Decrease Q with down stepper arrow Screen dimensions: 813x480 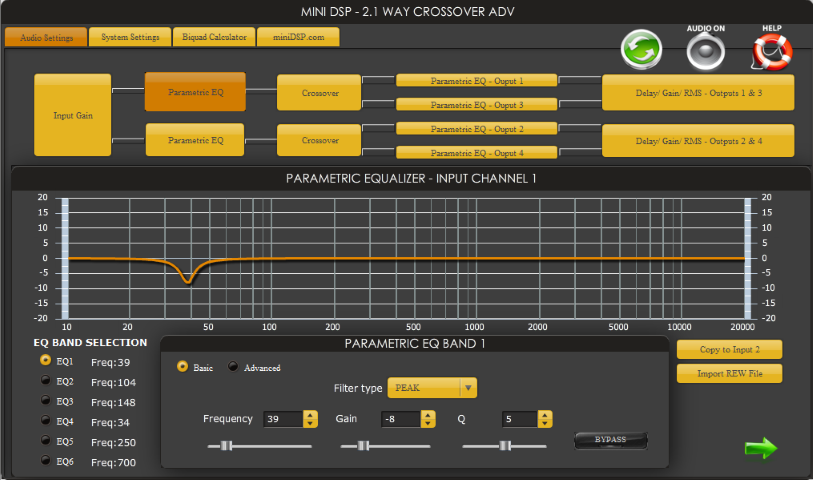click(x=545, y=423)
